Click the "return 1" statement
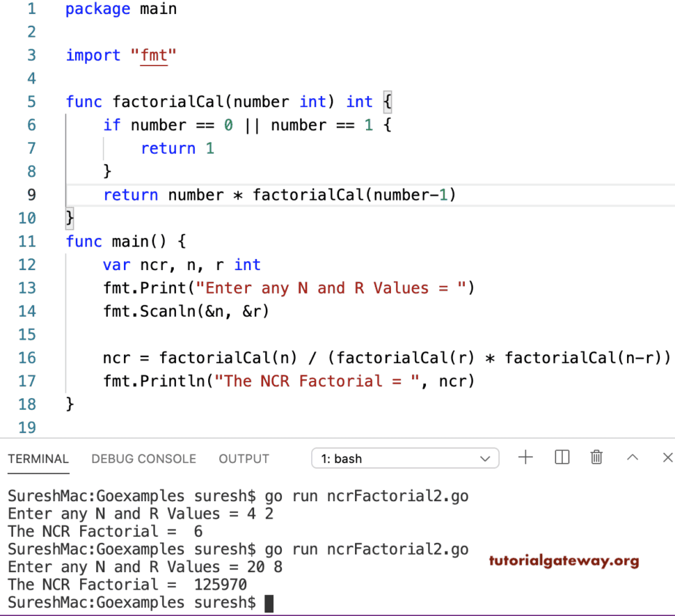 [x=177, y=148]
